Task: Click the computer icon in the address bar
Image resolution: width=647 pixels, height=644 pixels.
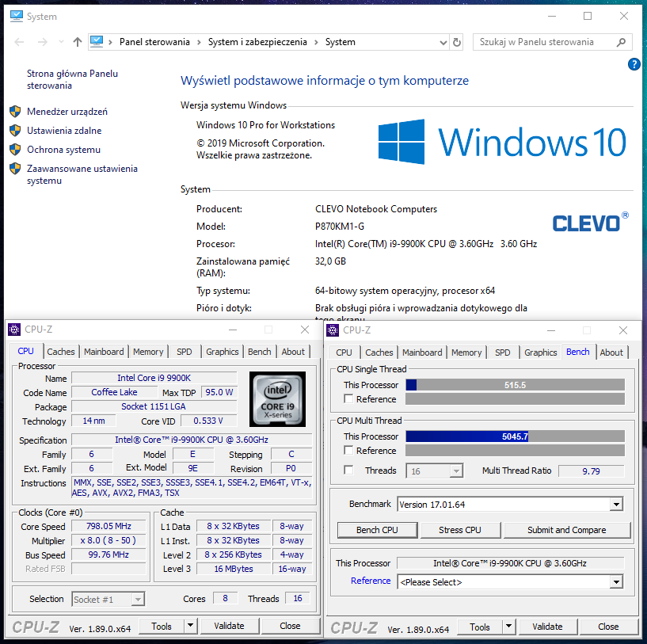Action: (x=97, y=41)
